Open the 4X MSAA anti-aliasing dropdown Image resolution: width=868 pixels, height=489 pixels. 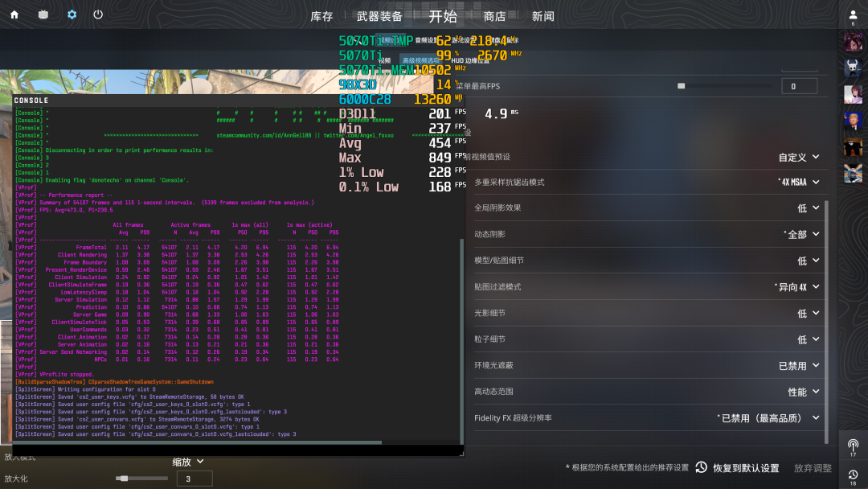click(799, 182)
